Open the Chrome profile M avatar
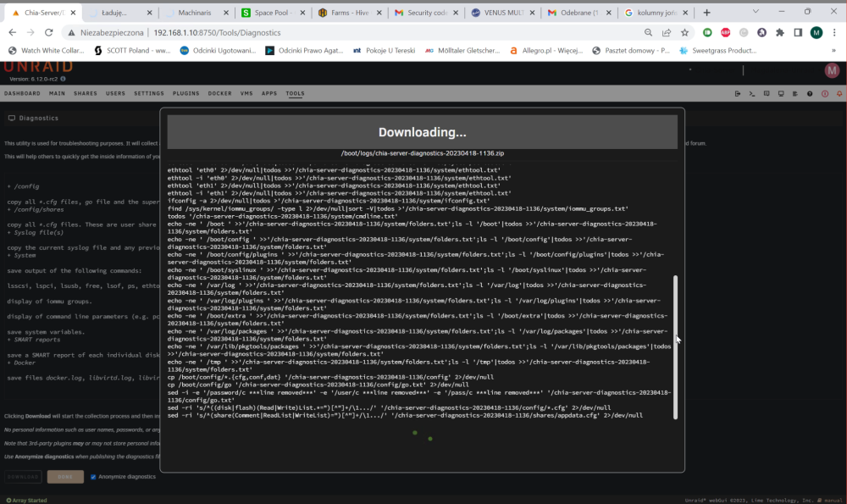 817,32
